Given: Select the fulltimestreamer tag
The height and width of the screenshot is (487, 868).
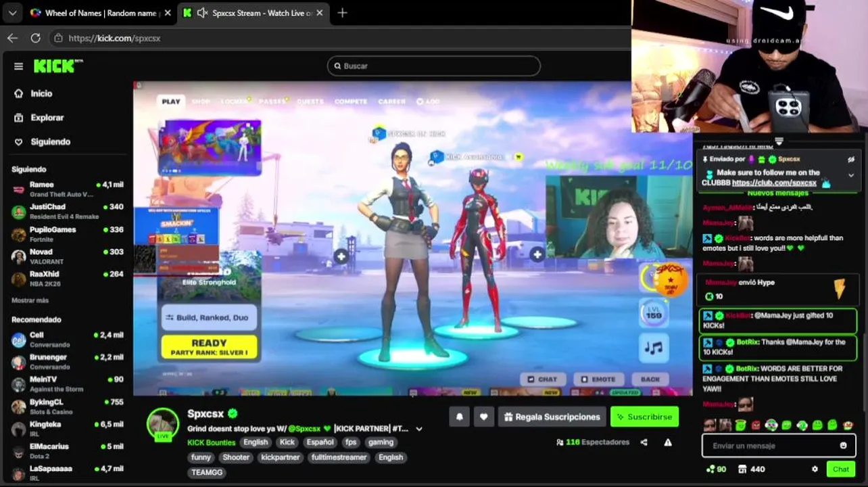Looking at the screenshot, I should (x=339, y=457).
